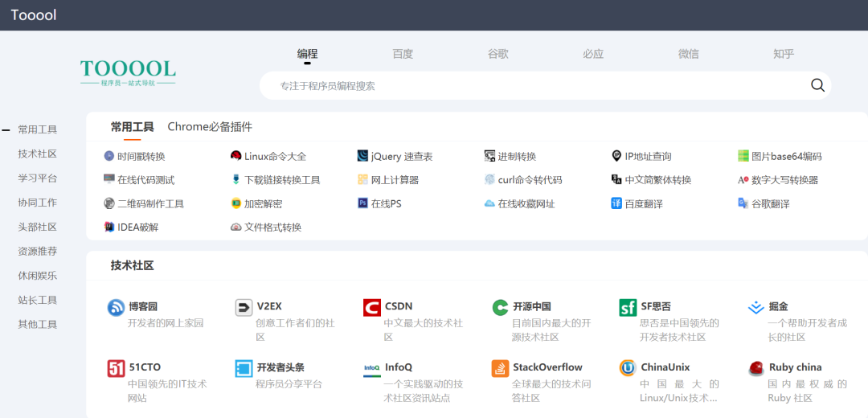The width and height of the screenshot is (868, 418).
Task: Click the green 开源中国 logo icon
Action: coord(500,307)
